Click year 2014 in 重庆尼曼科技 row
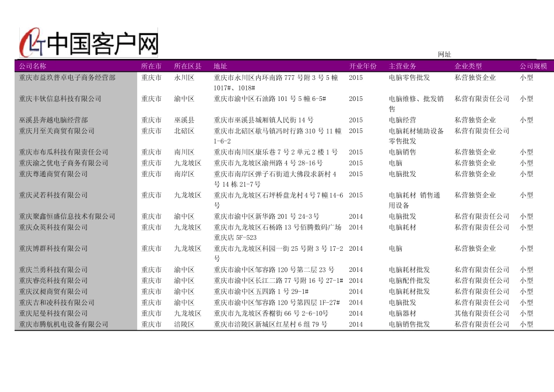 pyautogui.click(x=356, y=313)
